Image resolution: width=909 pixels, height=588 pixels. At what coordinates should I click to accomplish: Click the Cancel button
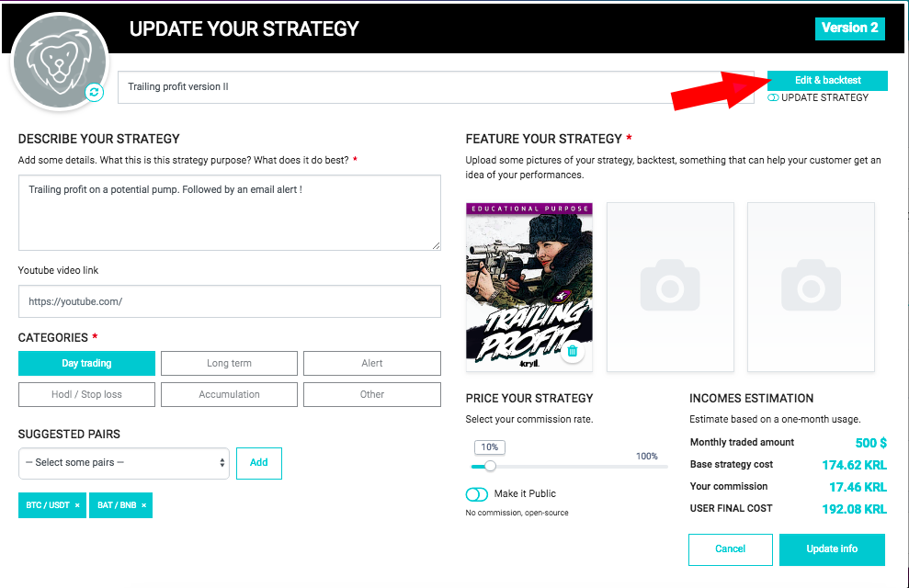point(731,549)
